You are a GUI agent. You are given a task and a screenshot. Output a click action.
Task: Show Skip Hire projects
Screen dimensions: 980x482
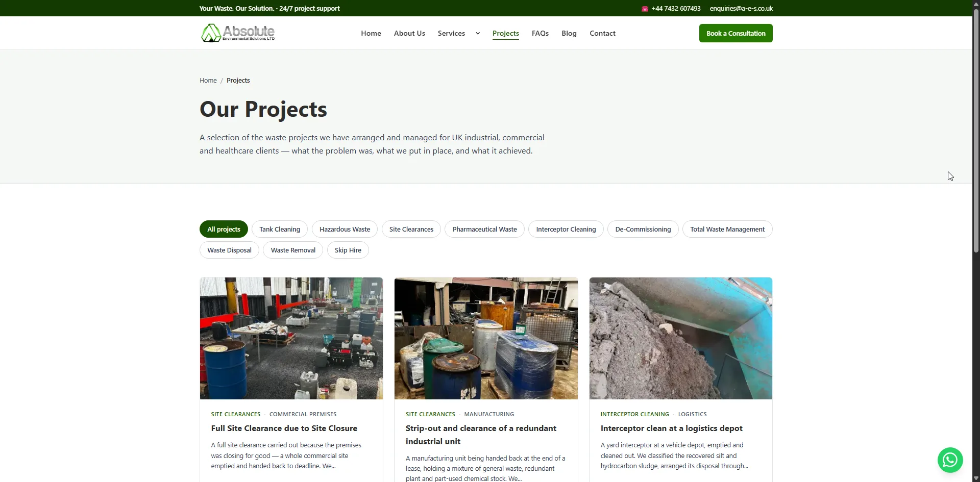point(348,250)
